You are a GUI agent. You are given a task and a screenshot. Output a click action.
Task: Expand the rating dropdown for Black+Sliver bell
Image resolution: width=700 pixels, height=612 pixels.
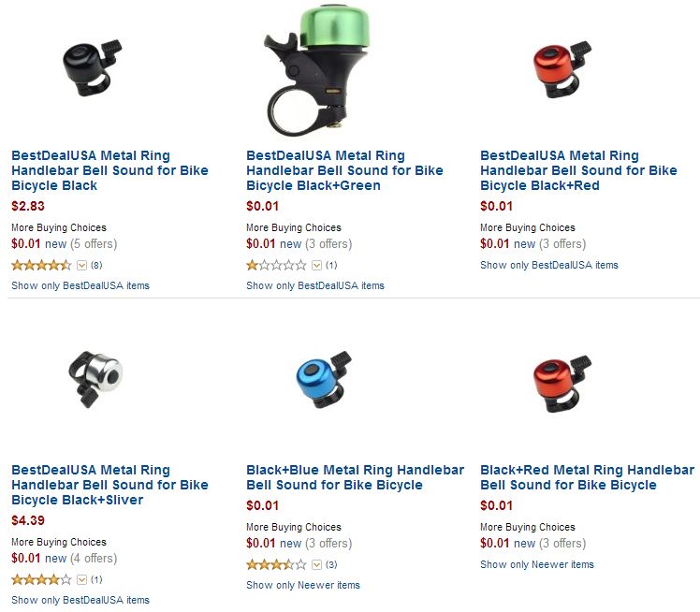tap(81, 580)
